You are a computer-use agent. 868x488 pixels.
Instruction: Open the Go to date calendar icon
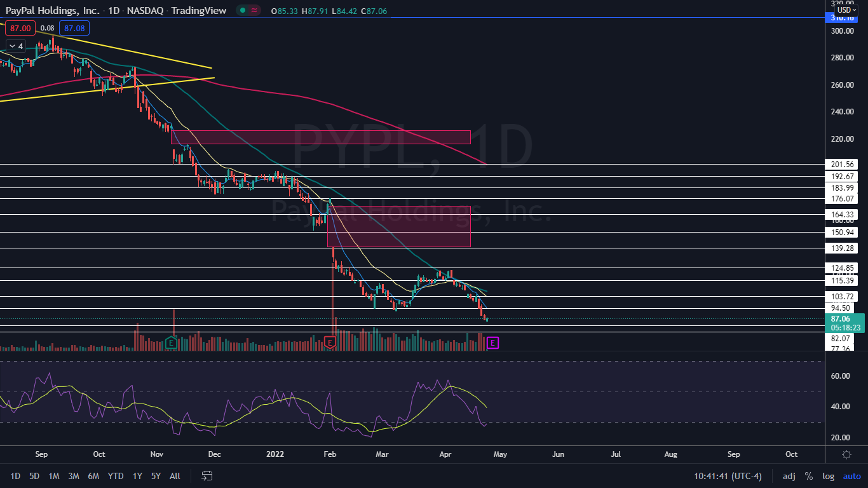tap(207, 475)
